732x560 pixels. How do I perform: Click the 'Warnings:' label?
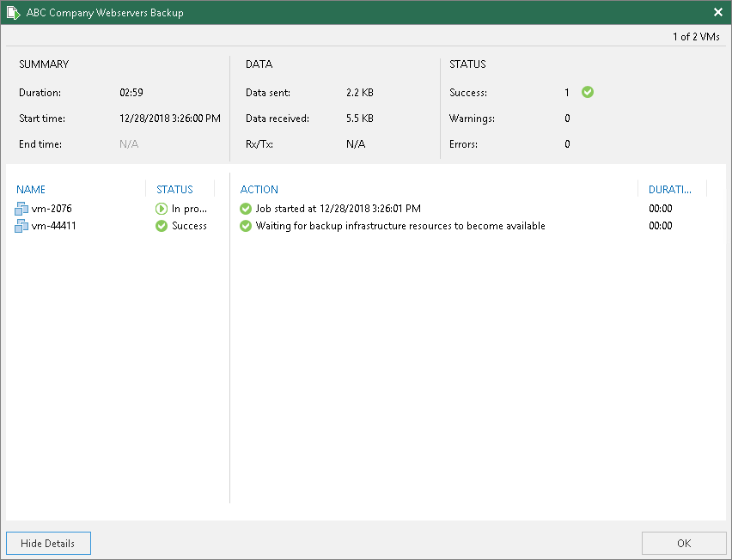472,119
